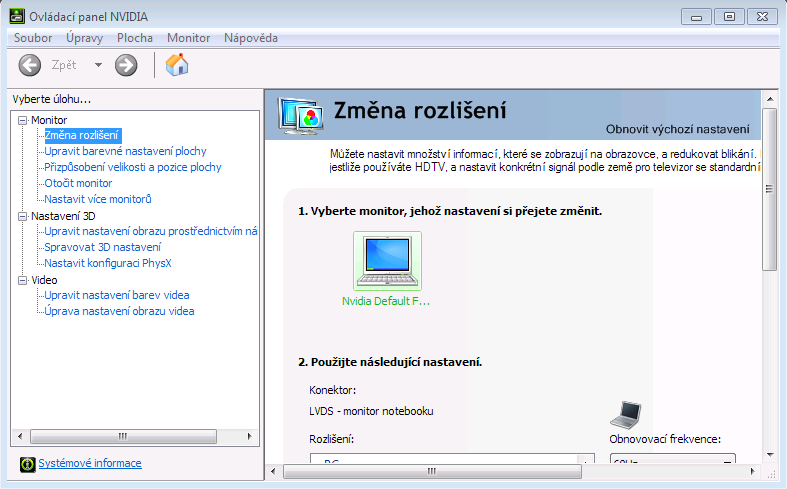This screenshot has width=787, height=489.
Task: Click the Systémové informace link
Action: pyautogui.click(x=90, y=463)
